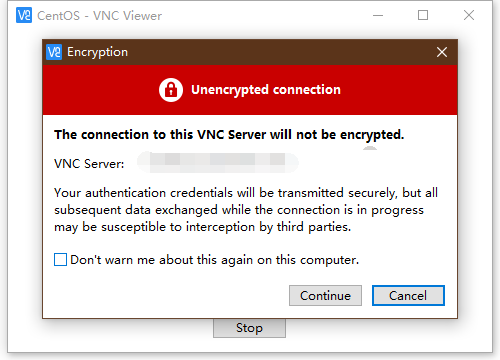Image resolution: width=500 pixels, height=360 pixels.
Task: Click the VNC logo beside the Encryption title
Action: (54, 52)
